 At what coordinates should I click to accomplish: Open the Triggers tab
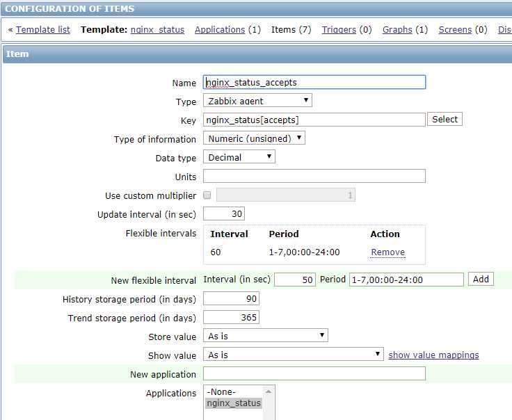click(x=339, y=30)
